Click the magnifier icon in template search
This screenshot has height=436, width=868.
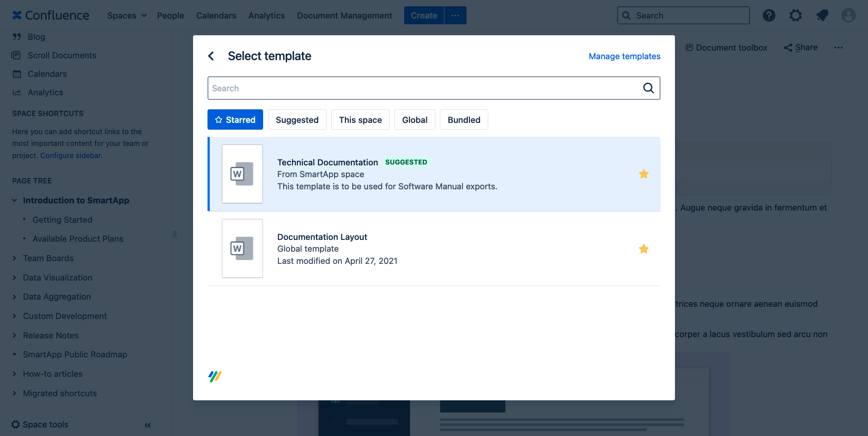[648, 88]
